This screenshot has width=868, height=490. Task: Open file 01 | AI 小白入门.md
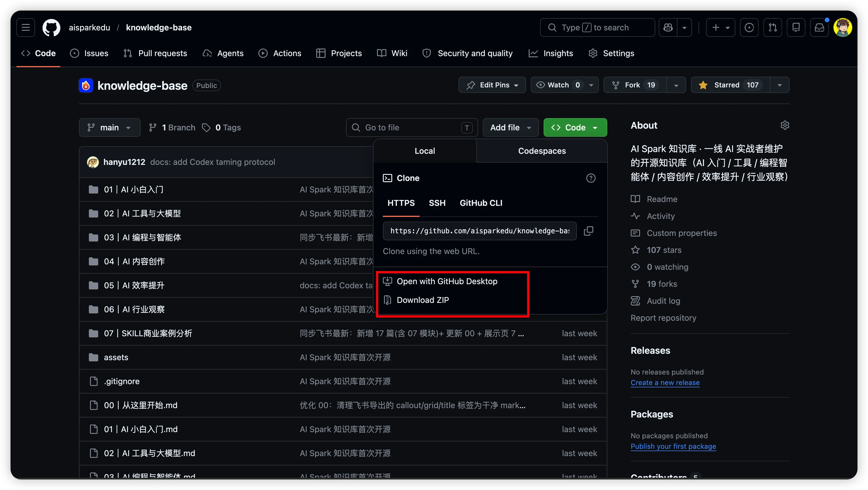pos(141,429)
